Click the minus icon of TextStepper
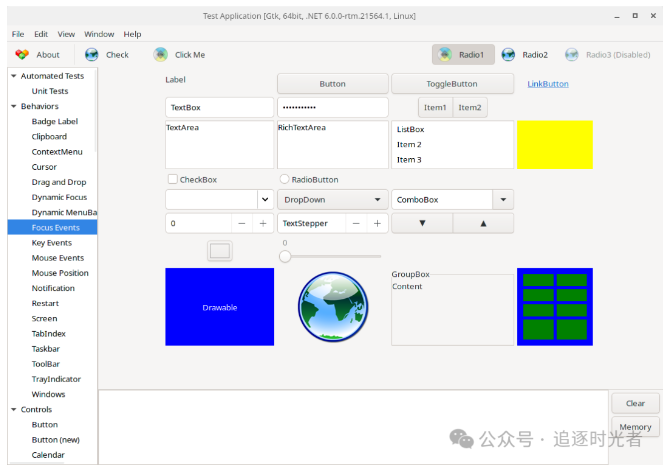The width and height of the screenshot is (671, 469). (x=356, y=223)
